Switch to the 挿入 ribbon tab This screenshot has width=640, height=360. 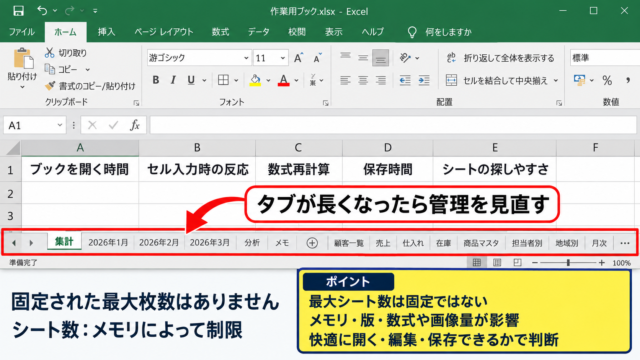(107, 32)
